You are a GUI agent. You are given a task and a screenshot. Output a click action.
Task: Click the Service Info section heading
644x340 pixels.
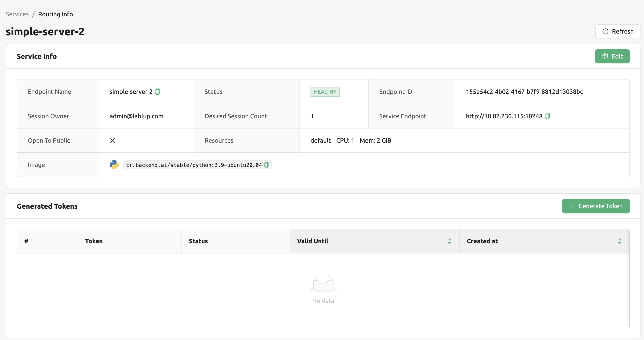click(x=37, y=57)
